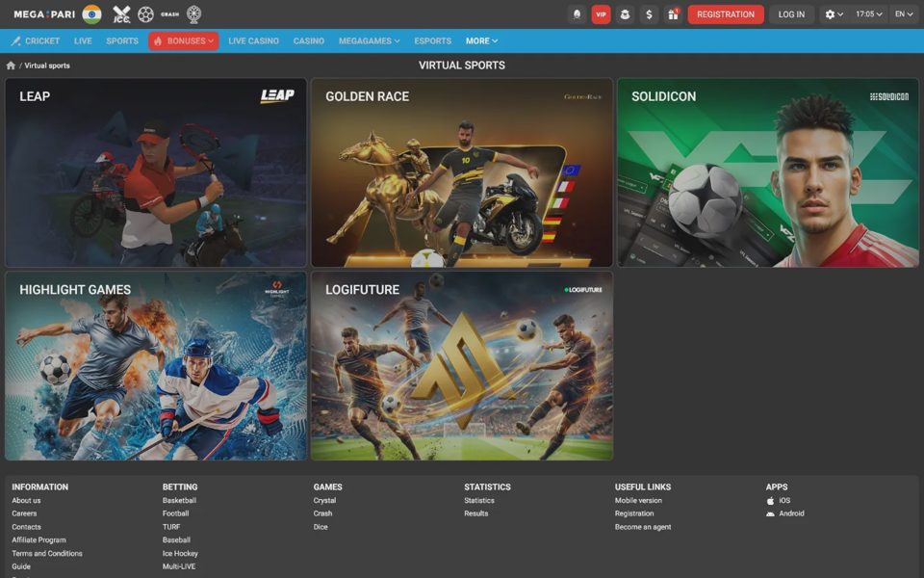Expand the More menu
This screenshot has height=578, width=924.
point(481,40)
